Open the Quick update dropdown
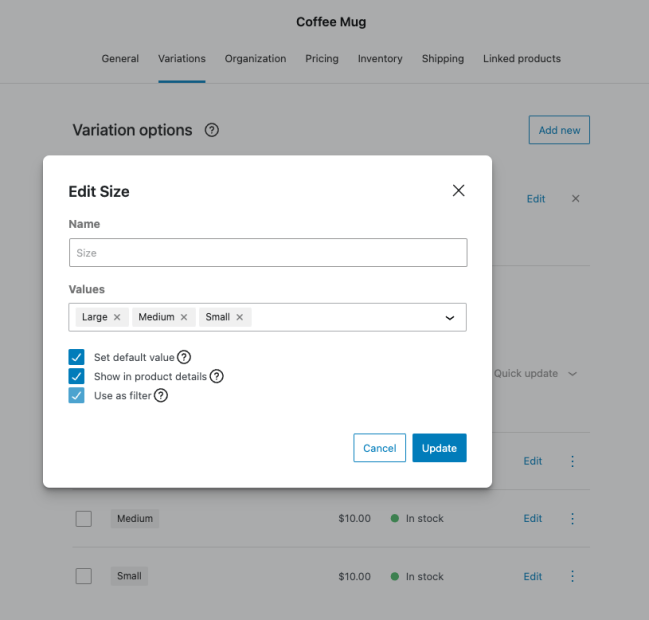The width and height of the screenshot is (649, 620). (536, 373)
